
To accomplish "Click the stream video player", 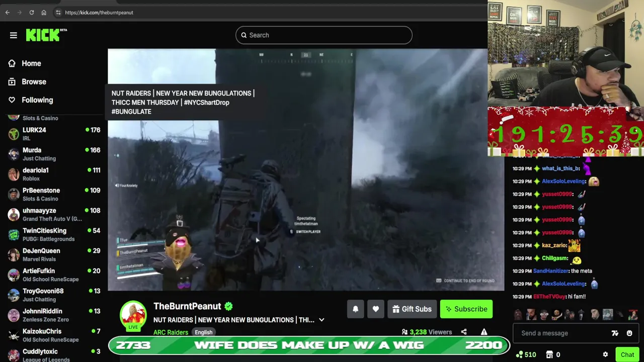I will point(306,170).
